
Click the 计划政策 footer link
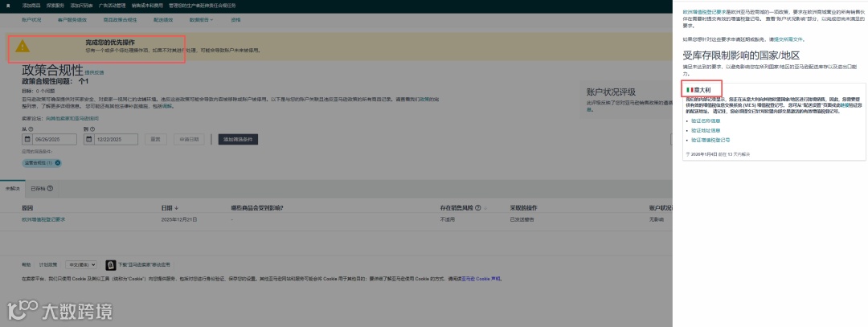click(x=47, y=265)
